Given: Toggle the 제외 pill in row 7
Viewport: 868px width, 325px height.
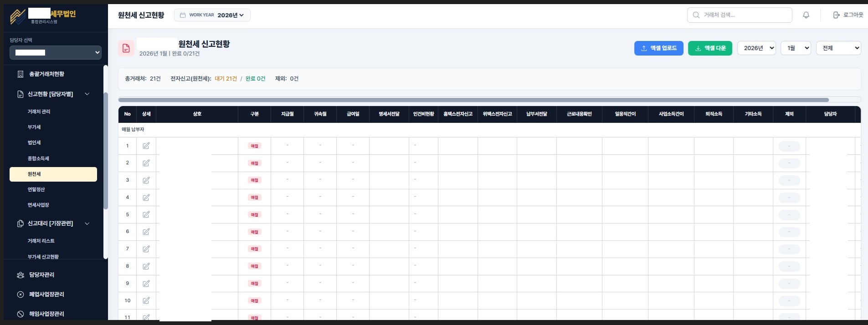Looking at the screenshot, I should [789, 249].
